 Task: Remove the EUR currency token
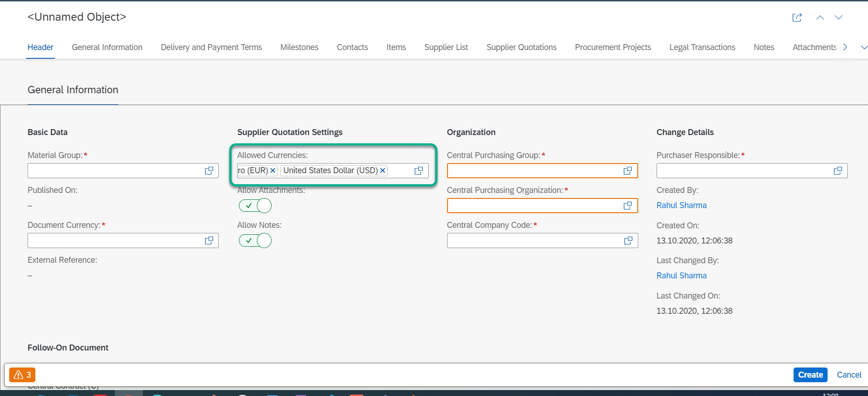click(273, 170)
